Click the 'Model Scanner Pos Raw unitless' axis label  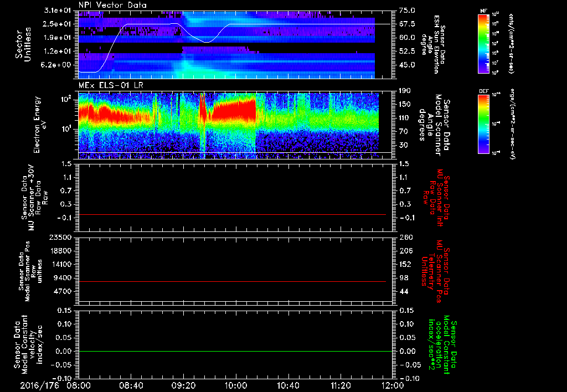(x=30, y=271)
